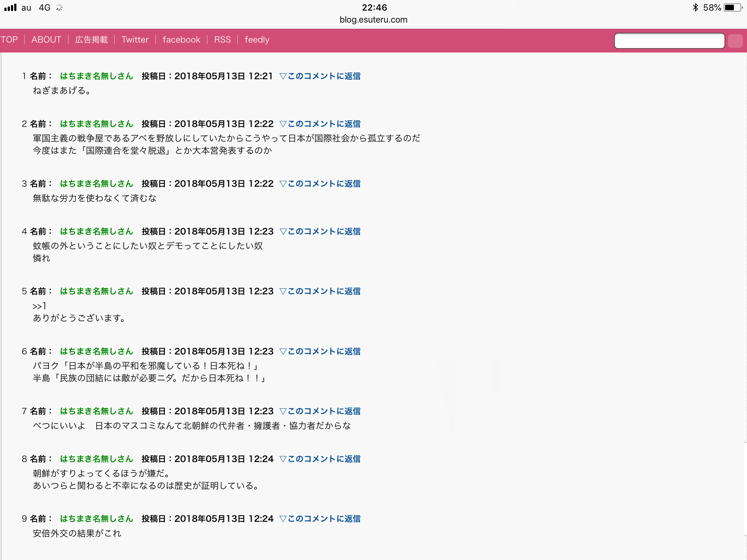Click the text 憐れ in comment 4
Viewport: 747px width, 560px height.
pos(42,258)
